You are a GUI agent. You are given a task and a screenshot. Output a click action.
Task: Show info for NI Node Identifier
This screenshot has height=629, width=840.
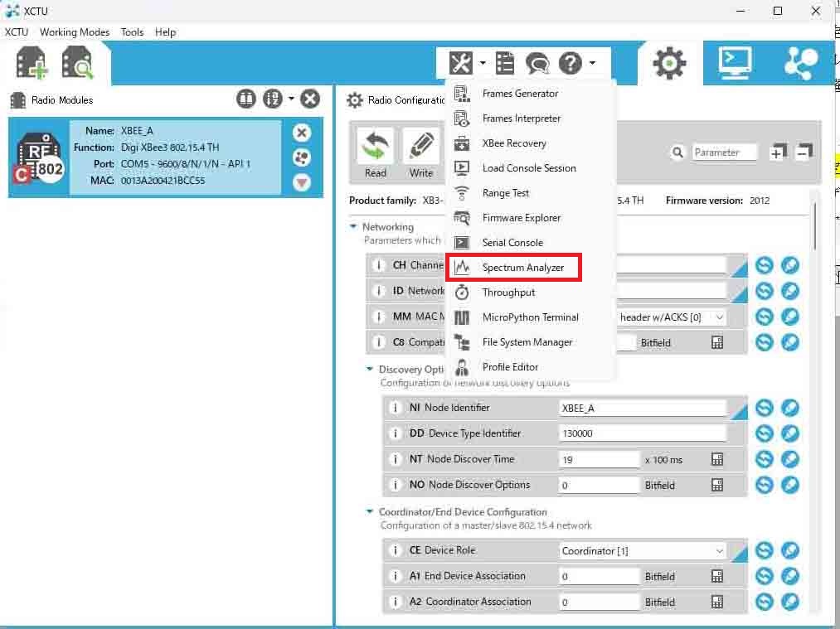click(396, 408)
